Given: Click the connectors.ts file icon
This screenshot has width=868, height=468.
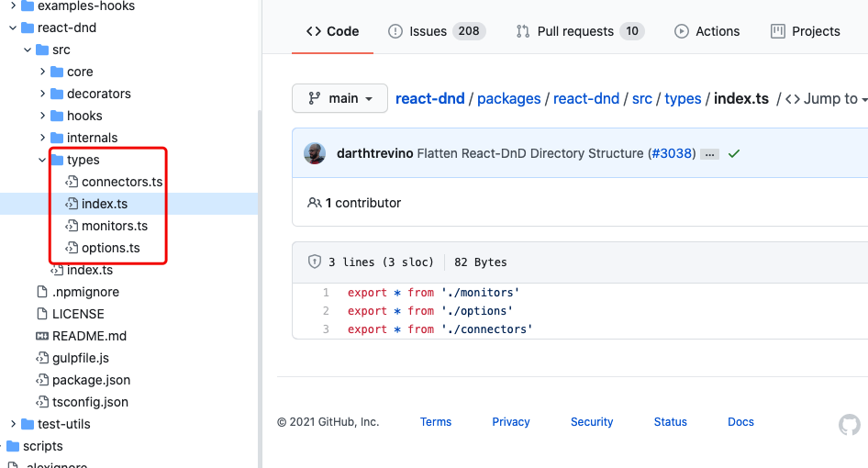Looking at the screenshot, I should click(x=72, y=182).
